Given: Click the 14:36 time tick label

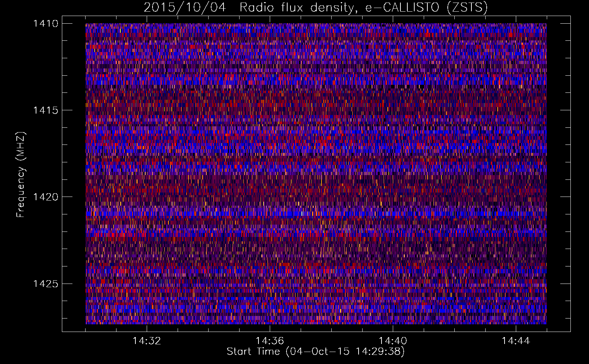Looking at the screenshot, I should [270, 341].
